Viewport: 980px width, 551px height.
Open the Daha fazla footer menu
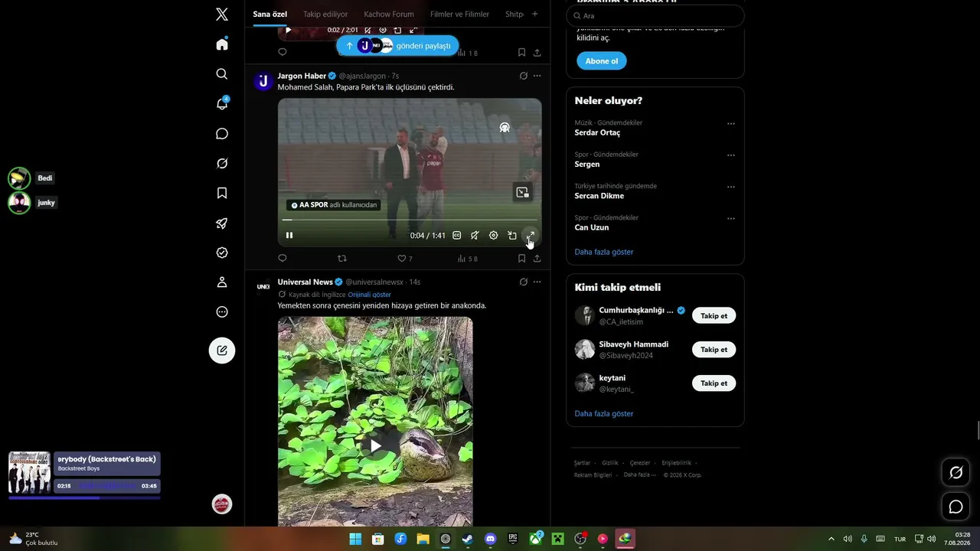(640, 474)
